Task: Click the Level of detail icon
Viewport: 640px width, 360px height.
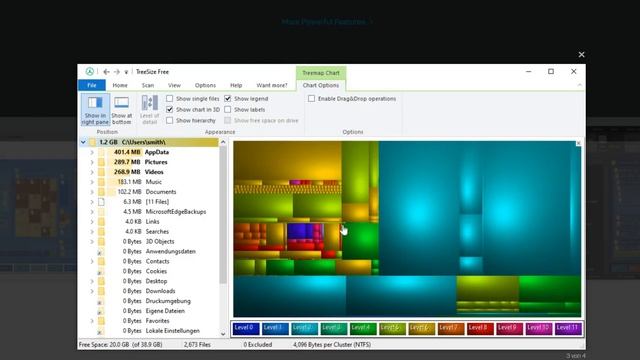Action: [149, 102]
